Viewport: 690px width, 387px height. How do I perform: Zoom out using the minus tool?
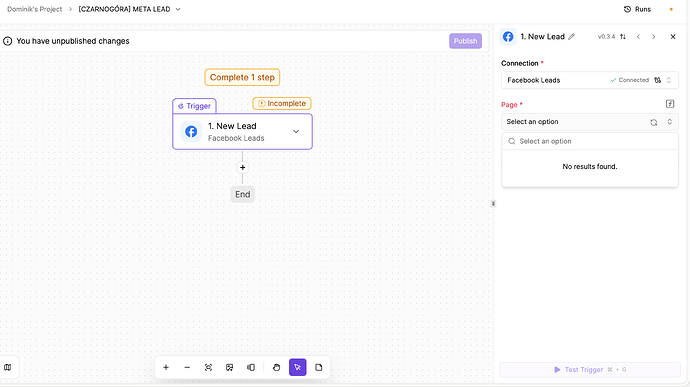pos(187,367)
